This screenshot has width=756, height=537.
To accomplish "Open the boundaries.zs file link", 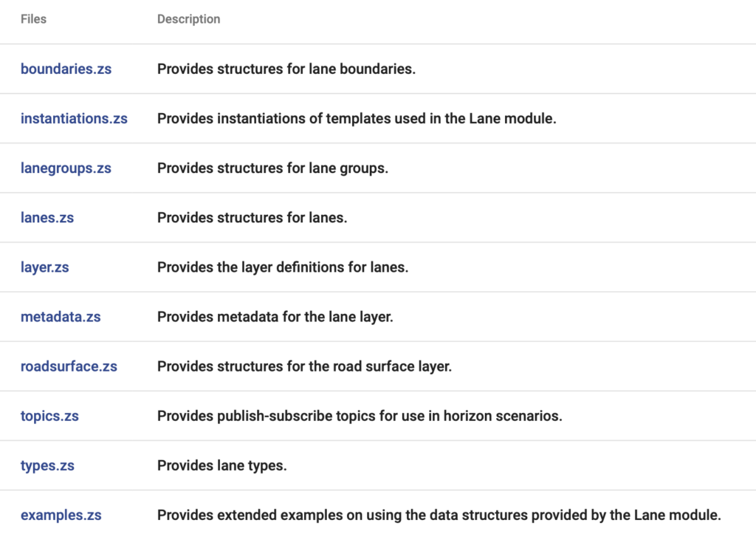I will pos(66,69).
